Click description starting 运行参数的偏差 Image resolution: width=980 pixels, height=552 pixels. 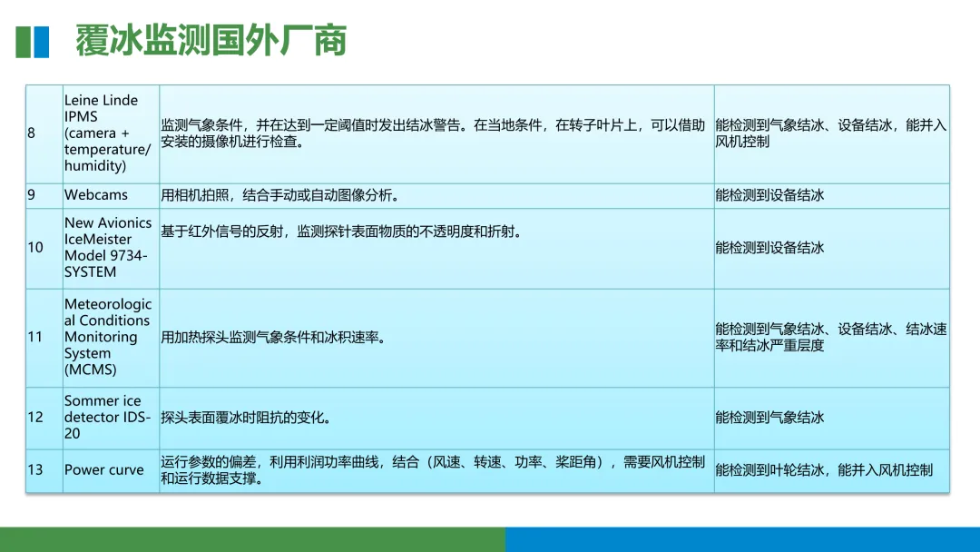click(x=433, y=470)
